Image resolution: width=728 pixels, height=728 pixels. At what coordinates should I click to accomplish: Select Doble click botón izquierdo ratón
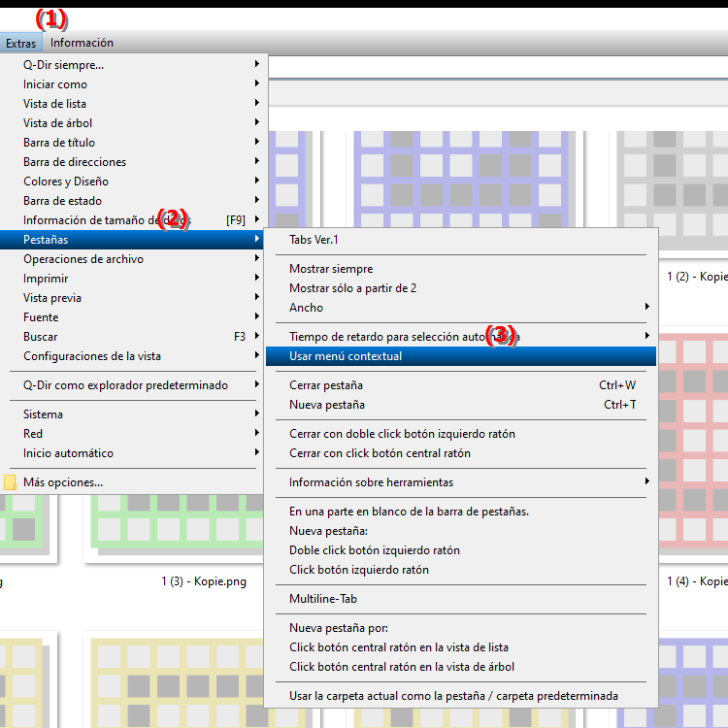[460, 550]
